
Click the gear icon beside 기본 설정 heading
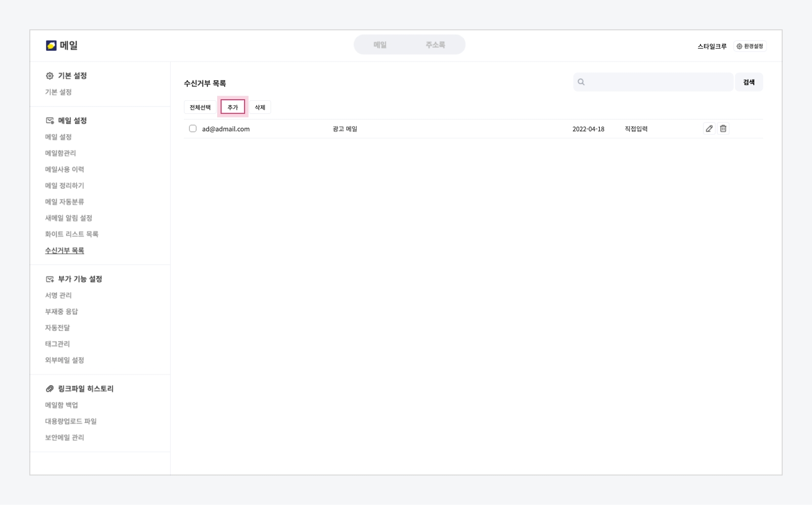[x=50, y=76]
